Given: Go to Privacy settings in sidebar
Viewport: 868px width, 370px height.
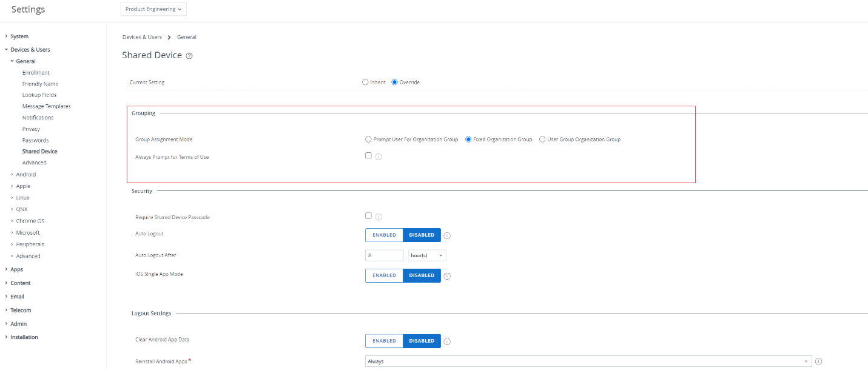Looking at the screenshot, I should click(31, 129).
